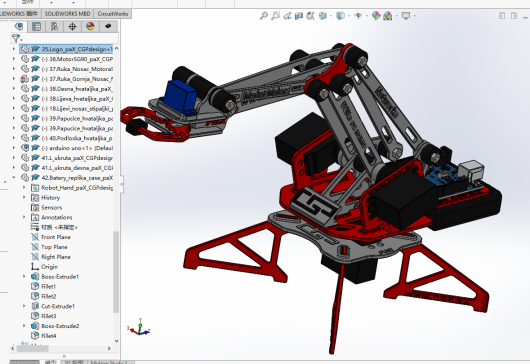Click the Hide/Show Items eye icon
Screen dimensions: 530x364
tap(358, 16)
